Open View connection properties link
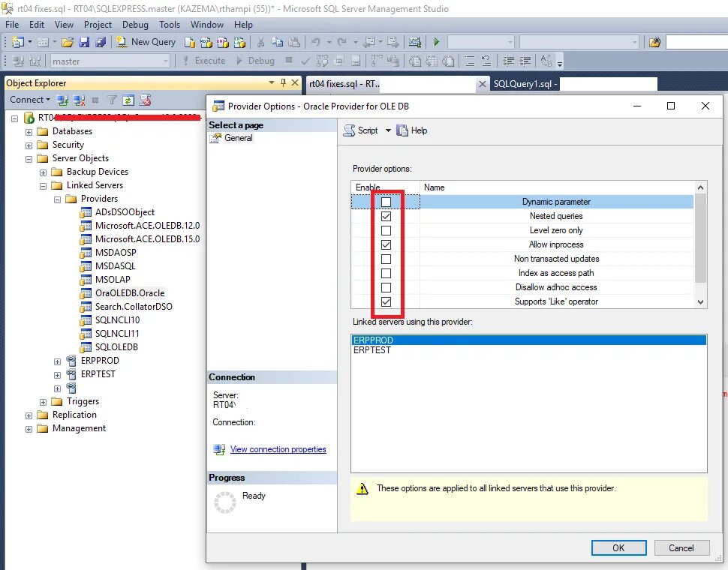 [278, 449]
